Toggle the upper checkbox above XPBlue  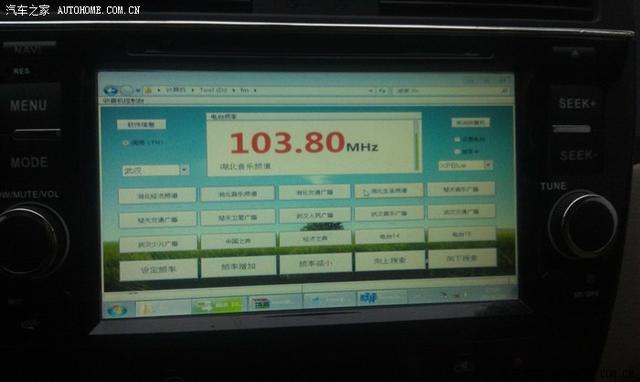tap(457, 139)
